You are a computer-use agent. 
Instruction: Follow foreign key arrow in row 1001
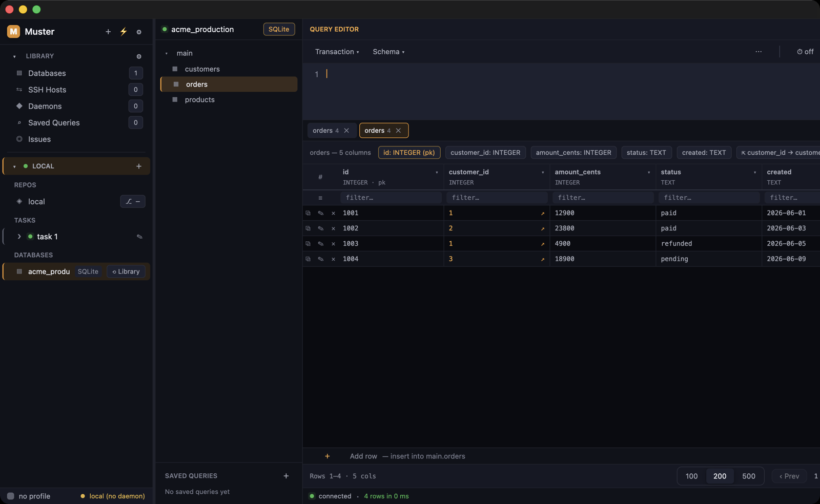click(x=542, y=214)
